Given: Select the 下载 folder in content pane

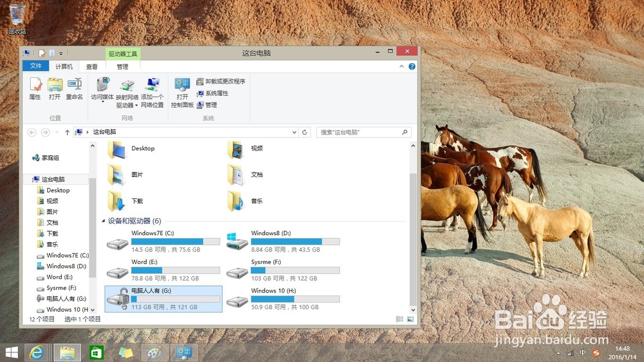Looking at the screenshot, I should 126,202.
